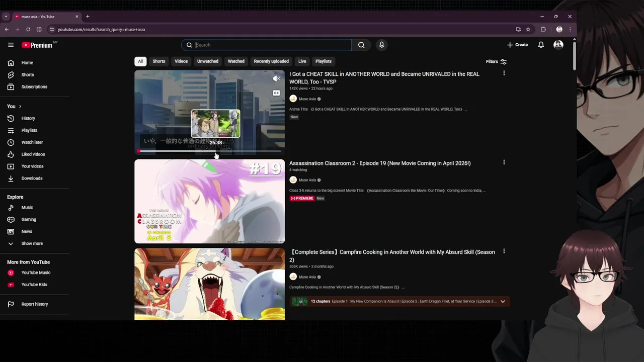Open the Campfire Cooking thumbnail
Viewport: 644px width, 362px height.
(x=209, y=284)
